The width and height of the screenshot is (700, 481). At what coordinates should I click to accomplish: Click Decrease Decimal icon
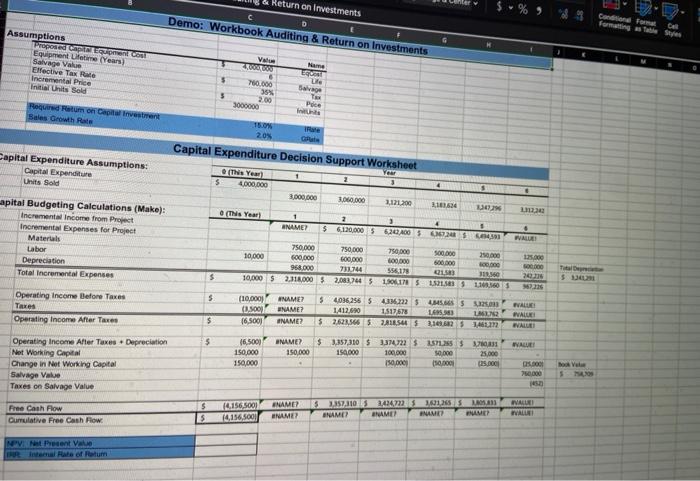click(579, 16)
